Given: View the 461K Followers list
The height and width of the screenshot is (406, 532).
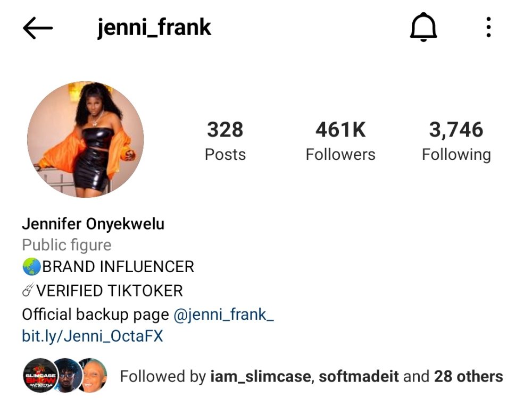Looking at the screenshot, I should pos(340,141).
